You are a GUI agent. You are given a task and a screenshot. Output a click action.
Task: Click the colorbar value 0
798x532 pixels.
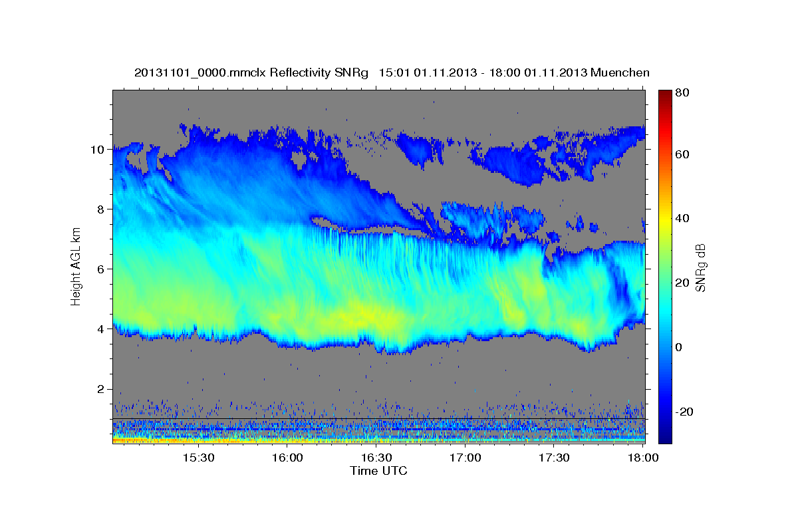(x=679, y=347)
